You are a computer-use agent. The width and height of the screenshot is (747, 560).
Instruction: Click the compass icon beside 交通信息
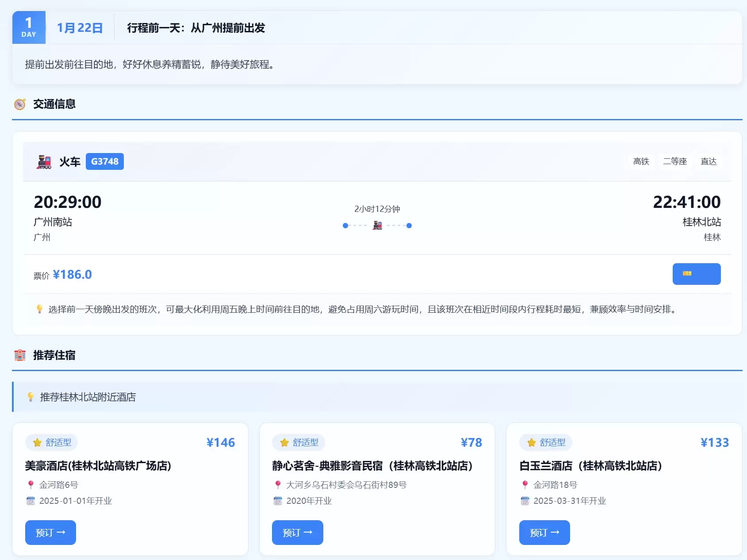tap(20, 104)
